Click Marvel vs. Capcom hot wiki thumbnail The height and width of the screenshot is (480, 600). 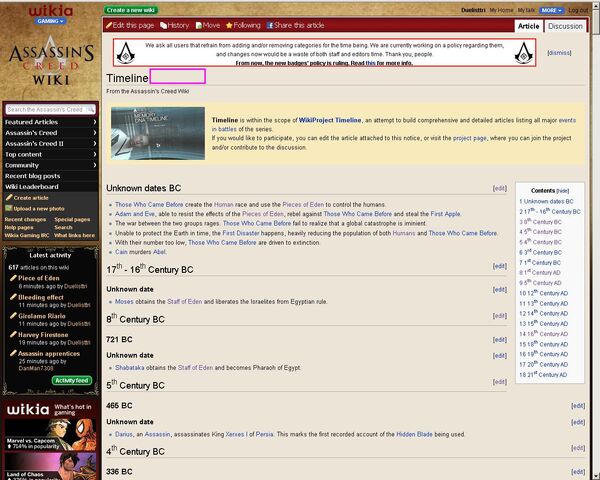50,434
